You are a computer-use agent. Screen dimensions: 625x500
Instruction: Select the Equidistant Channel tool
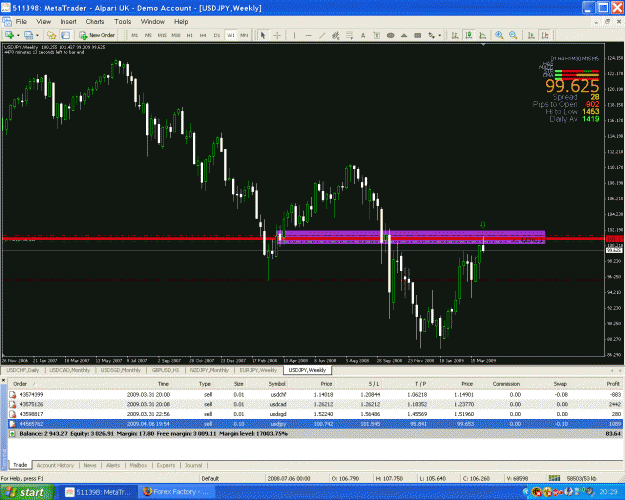(x=336, y=35)
